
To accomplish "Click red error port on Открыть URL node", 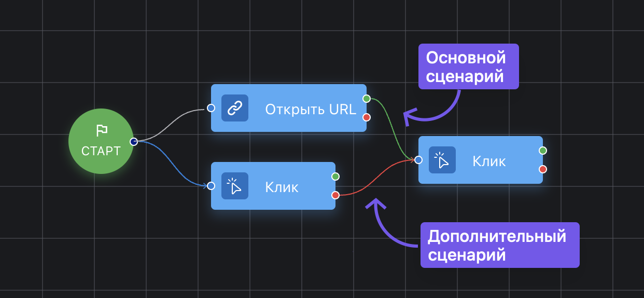I will point(367,117).
